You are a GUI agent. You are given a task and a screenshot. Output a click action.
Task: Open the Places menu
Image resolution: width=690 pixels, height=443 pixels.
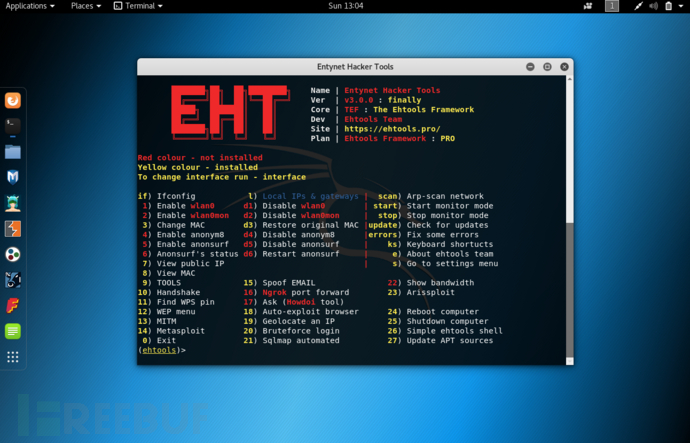point(86,6)
